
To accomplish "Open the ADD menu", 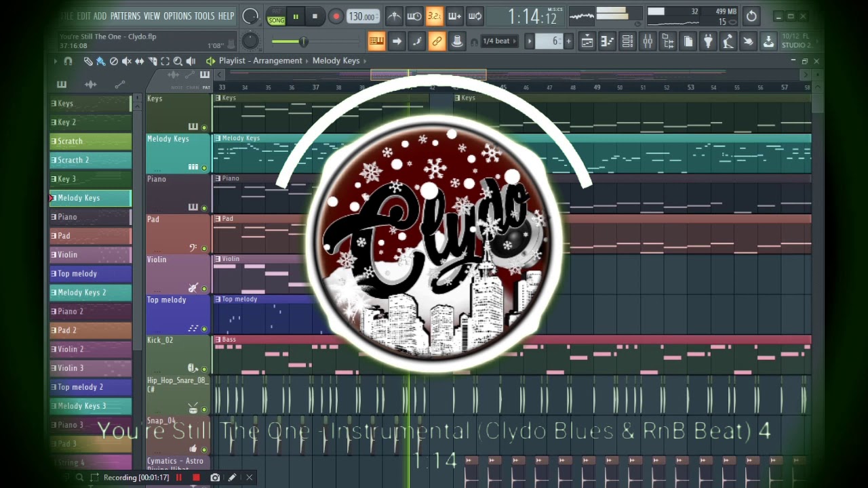I will [100, 16].
